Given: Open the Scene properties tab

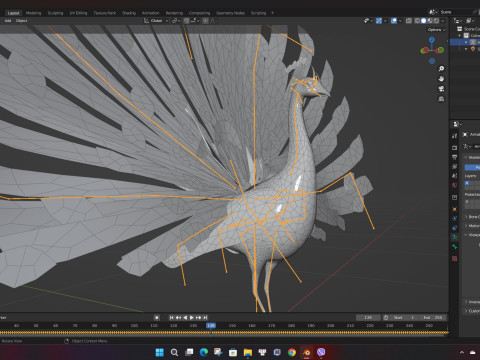Looking at the screenshot, I should point(454,176).
